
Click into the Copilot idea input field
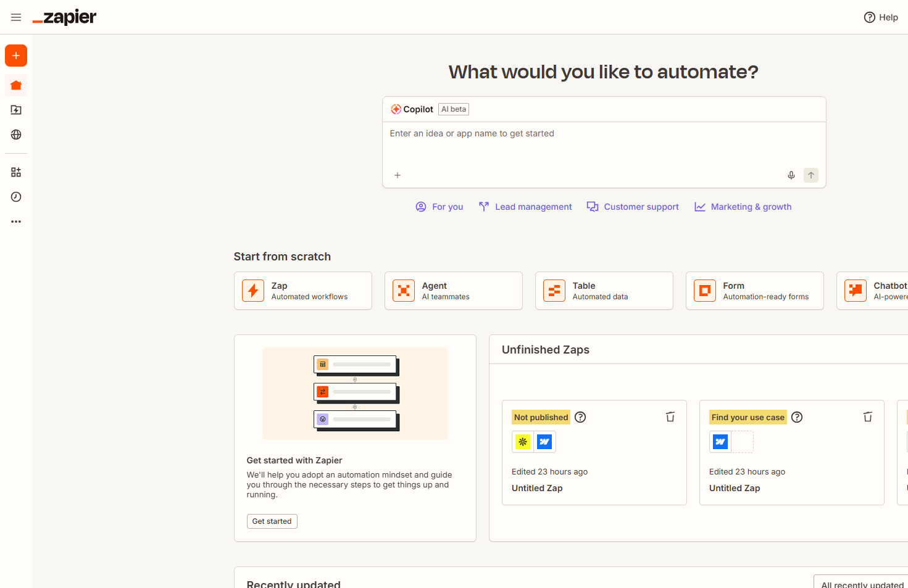tap(604, 145)
